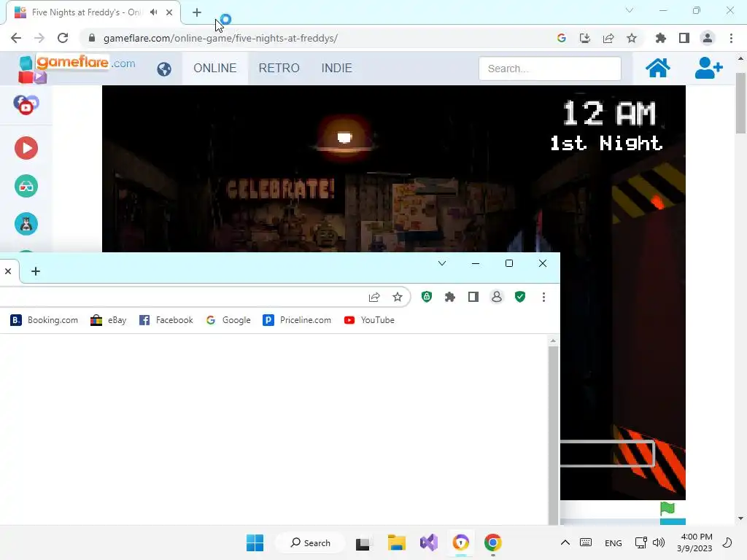The image size is (747, 560).
Task: Click the green flag under the game
Action: (667, 508)
